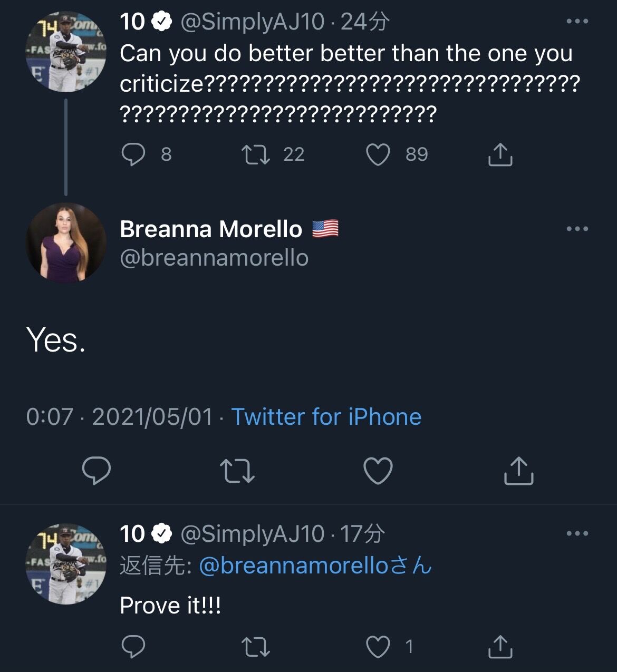
Task: Open more options for the top tweet
Action: (x=577, y=22)
